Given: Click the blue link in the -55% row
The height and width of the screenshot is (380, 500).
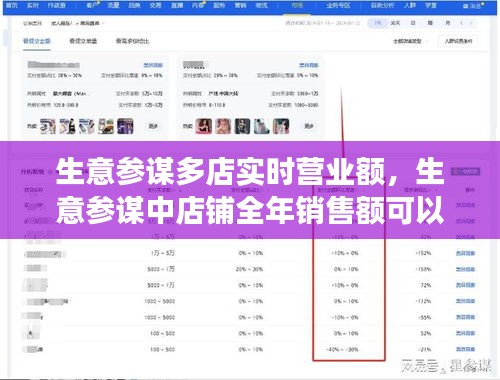Looking at the screenshot, I should coord(465,317).
